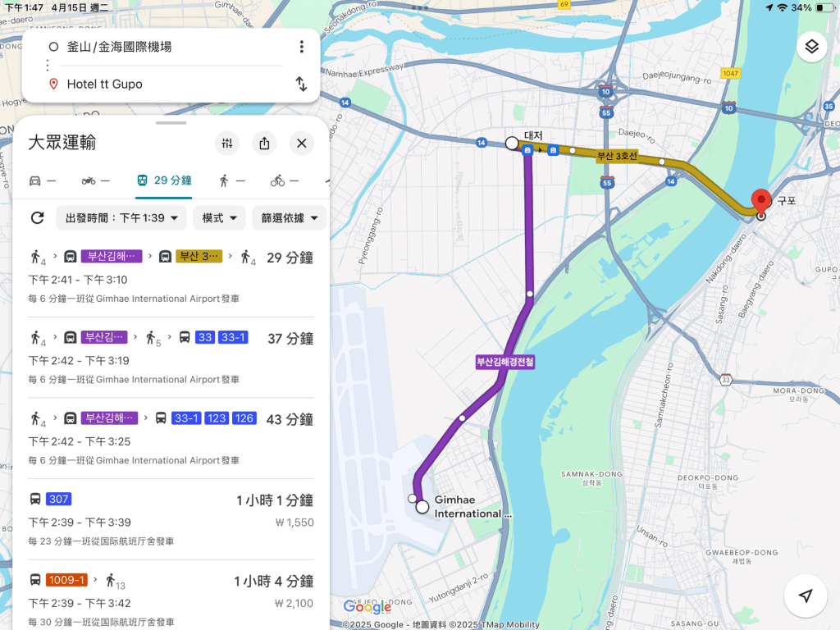Image resolution: width=840 pixels, height=630 pixels.
Task: Open the route options filter icon
Action: point(227,144)
